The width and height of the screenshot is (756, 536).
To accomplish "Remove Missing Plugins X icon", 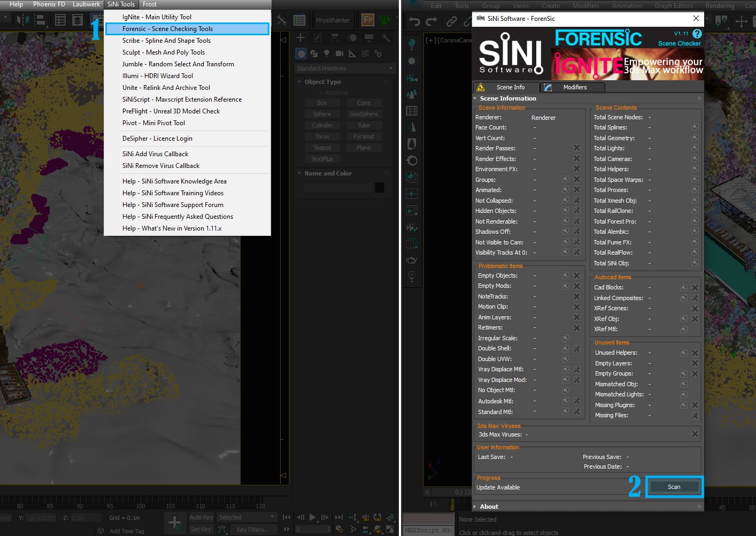I will point(695,405).
